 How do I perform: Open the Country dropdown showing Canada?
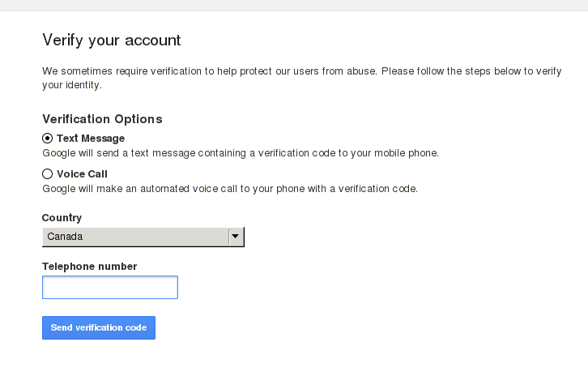tap(143, 237)
